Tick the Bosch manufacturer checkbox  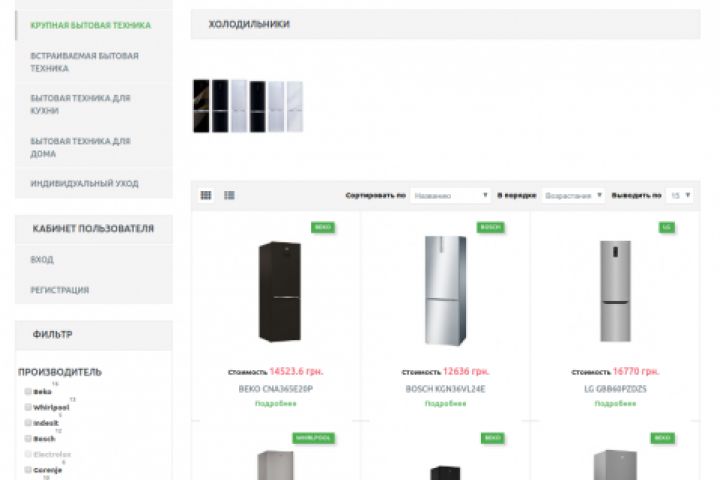coord(28,439)
